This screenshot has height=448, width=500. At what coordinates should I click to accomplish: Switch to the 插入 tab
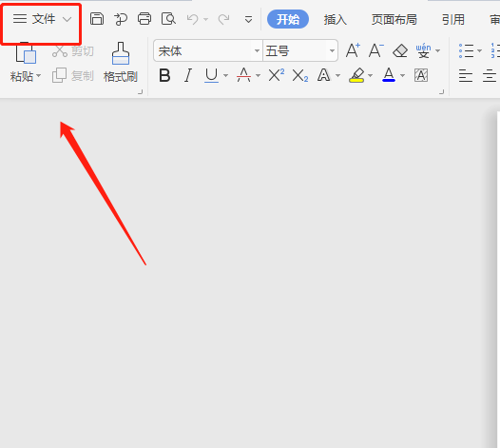pyautogui.click(x=336, y=20)
